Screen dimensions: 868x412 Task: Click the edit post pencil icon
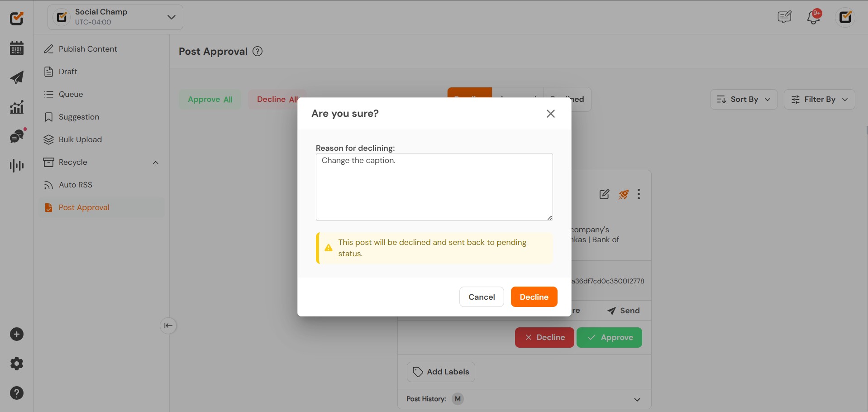[604, 194]
